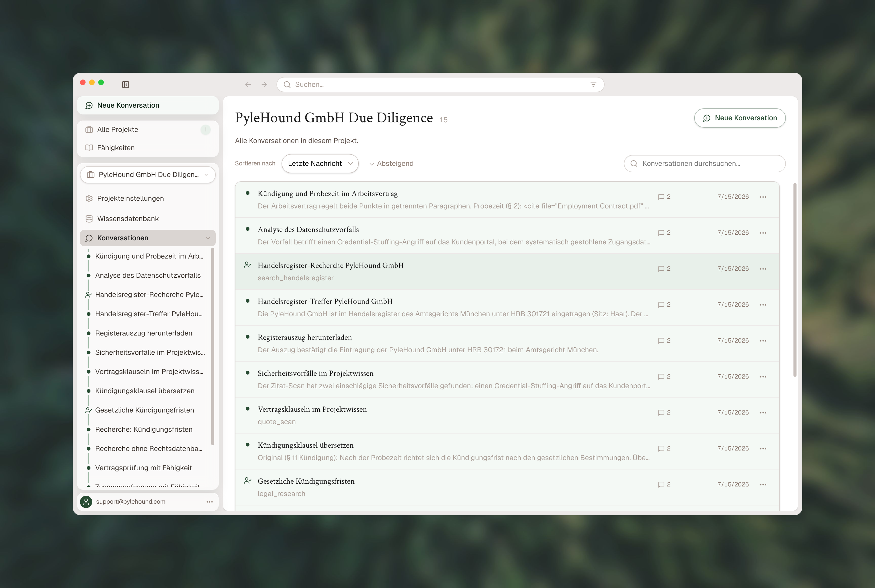Click message count icon for Analyse des Datenschutzvorfalls

[x=661, y=233]
